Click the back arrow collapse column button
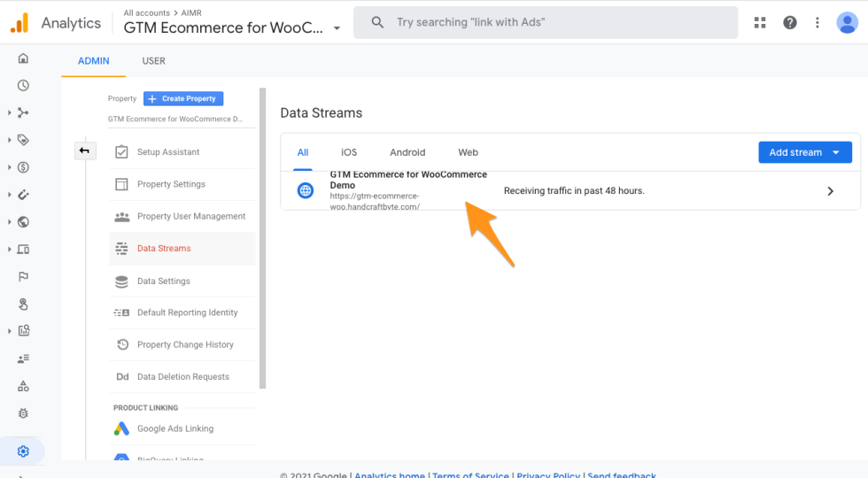This screenshot has height=478, width=868. click(x=84, y=151)
